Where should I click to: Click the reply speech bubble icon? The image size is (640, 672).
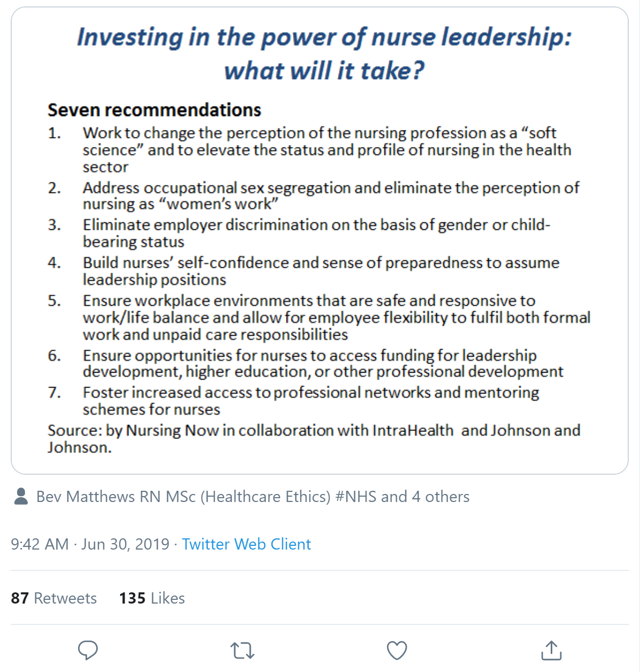pyautogui.click(x=88, y=650)
